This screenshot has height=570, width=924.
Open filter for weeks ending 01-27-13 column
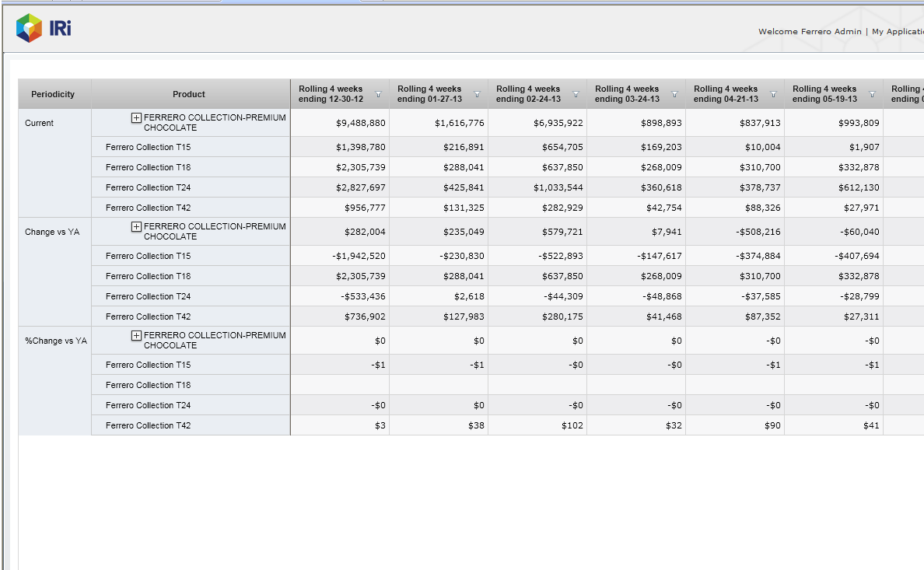(x=478, y=94)
